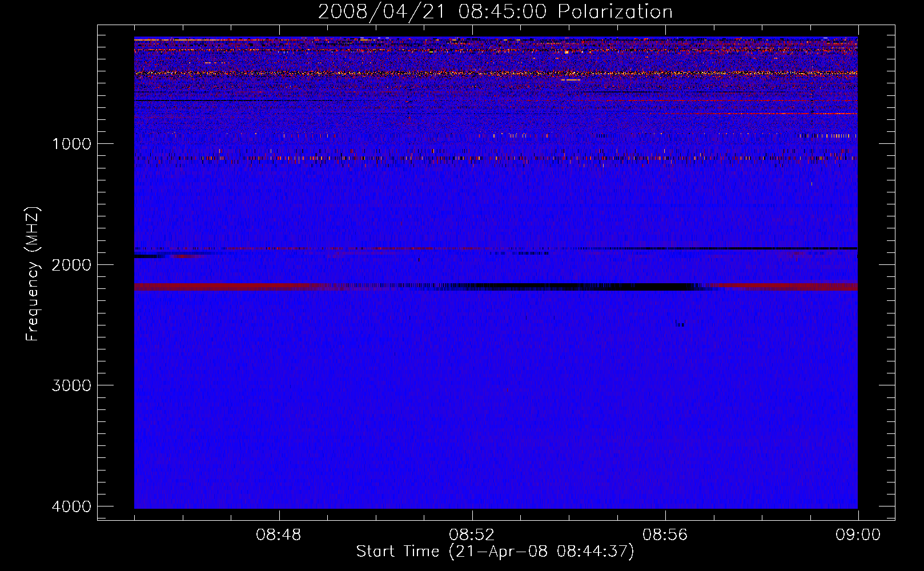Viewport: 924px width, 571px height.
Task: Click the '4000' frequency tick label
Action: [71, 506]
